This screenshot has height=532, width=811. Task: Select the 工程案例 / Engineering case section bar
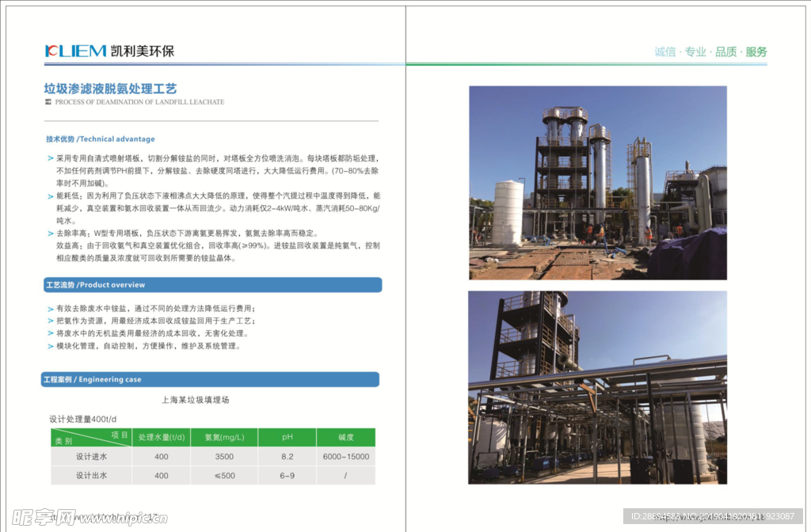[210, 380]
